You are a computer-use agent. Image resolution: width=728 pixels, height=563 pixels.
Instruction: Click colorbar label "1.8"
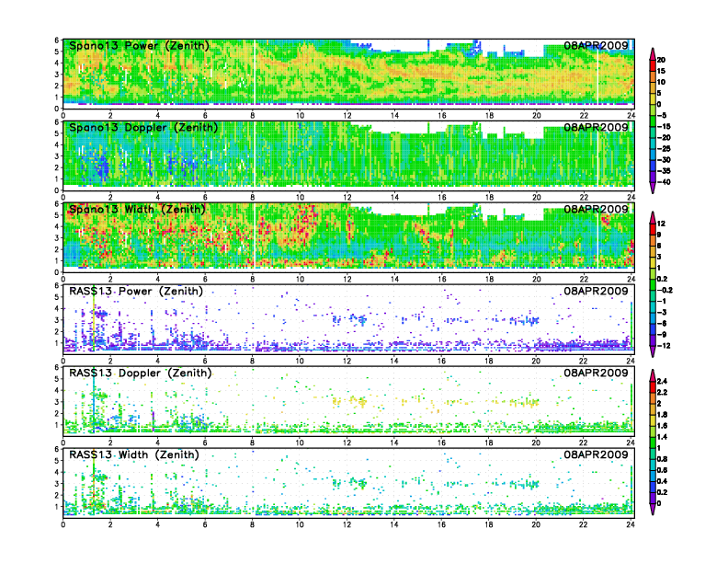pyautogui.click(x=662, y=415)
